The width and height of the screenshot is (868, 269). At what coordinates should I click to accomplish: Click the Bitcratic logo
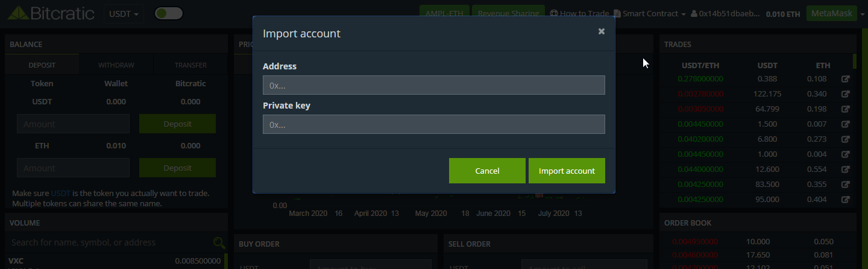(51, 13)
